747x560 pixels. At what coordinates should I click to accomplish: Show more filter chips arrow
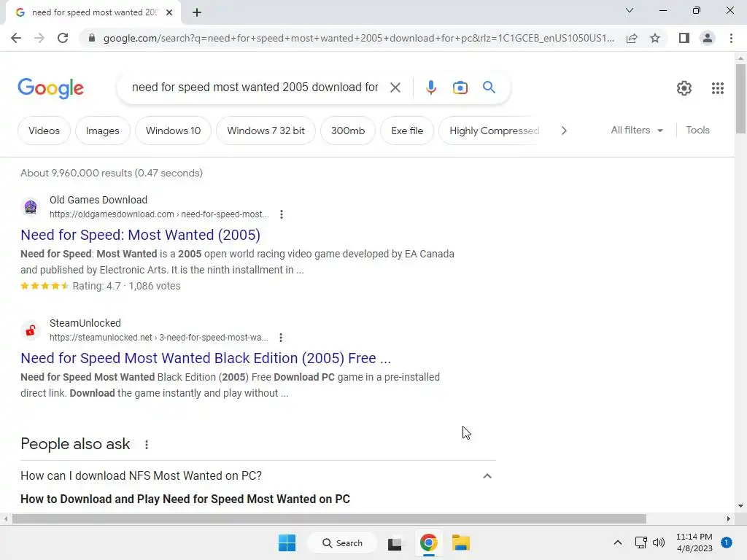tap(564, 131)
